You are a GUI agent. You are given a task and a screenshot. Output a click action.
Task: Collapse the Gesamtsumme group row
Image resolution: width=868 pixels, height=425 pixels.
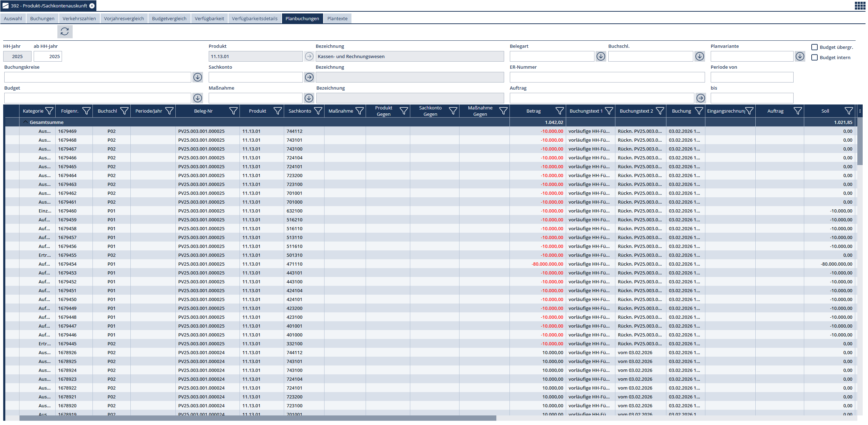pos(25,122)
